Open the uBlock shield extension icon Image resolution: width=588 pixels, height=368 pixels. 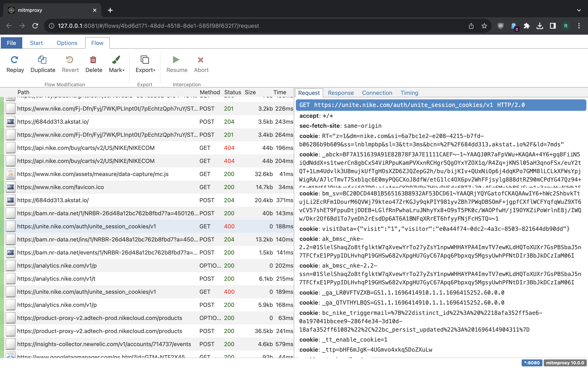pos(501,26)
